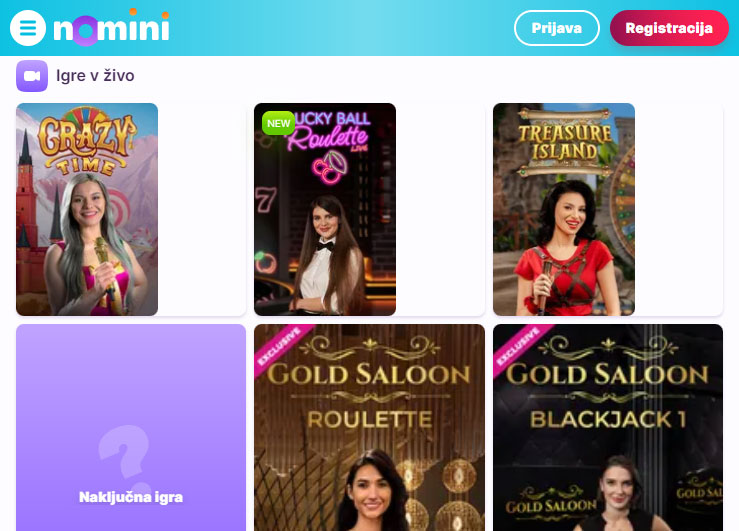The image size is (739, 531).
Task: Click the Nomini logo
Action: tap(112, 27)
